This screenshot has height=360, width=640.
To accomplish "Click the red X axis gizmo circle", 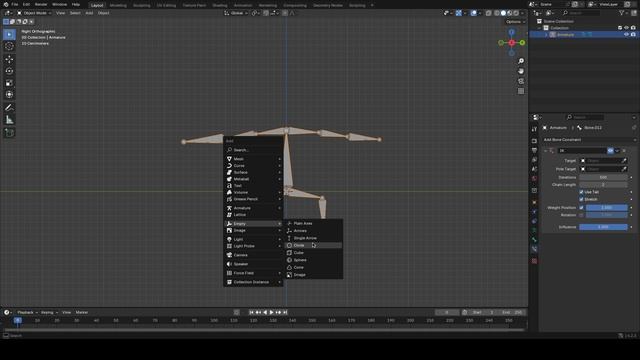I will (511, 42).
